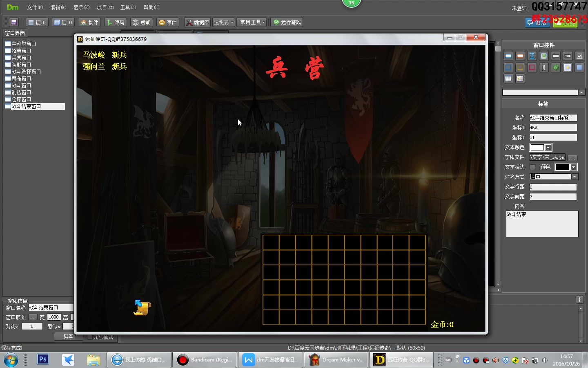Pick the vertical scrollbar control icon
Image resolution: width=588 pixels, height=368 pixels.
(543, 67)
